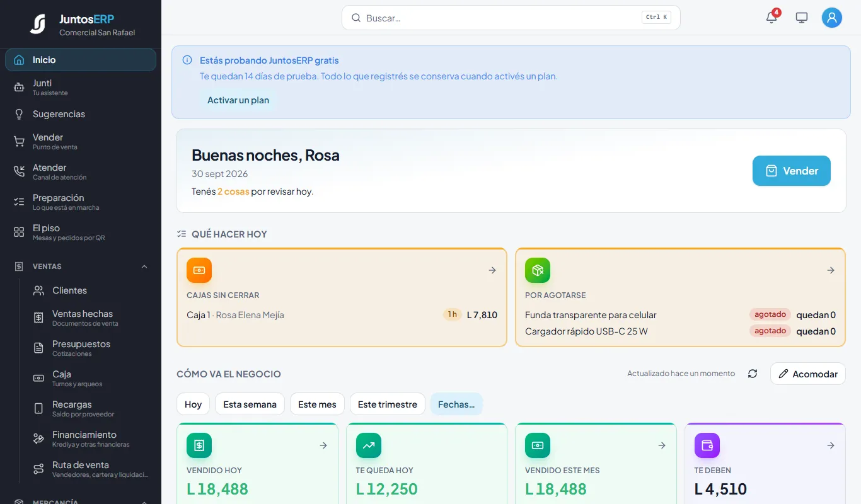Click the info icon in trial banner
Image resolution: width=861 pixels, height=504 pixels.
(187, 60)
